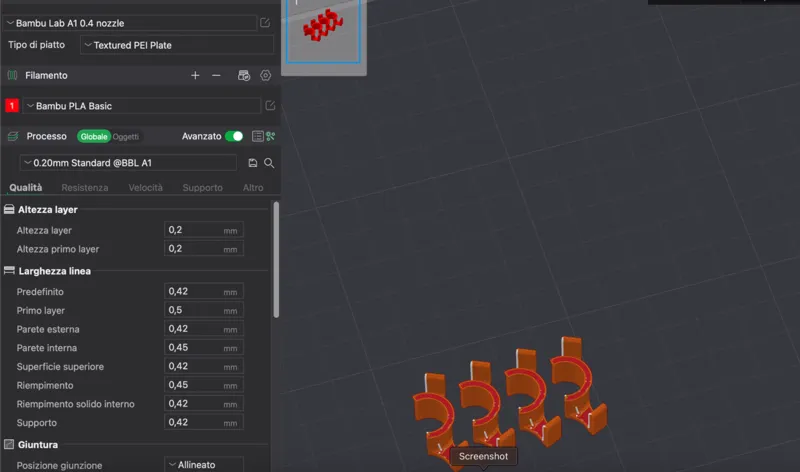Open the Posizione giunzione Allineato dropdown
Image resolution: width=800 pixels, height=472 pixels.
point(204,465)
